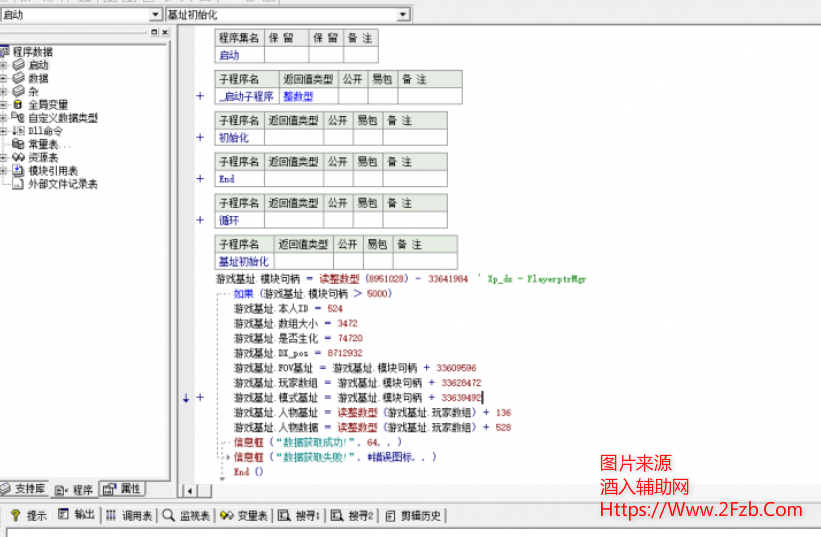This screenshot has height=537, width=821.
Task: Open the 基址初始化 subroutine dropdown
Action: pos(402,15)
